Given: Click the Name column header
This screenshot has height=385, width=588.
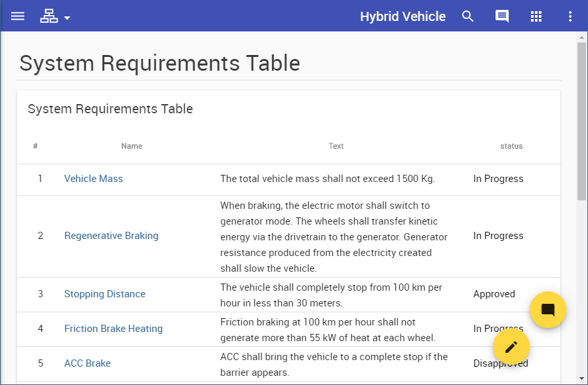Looking at the screenshot, I should tap(132, 146).
